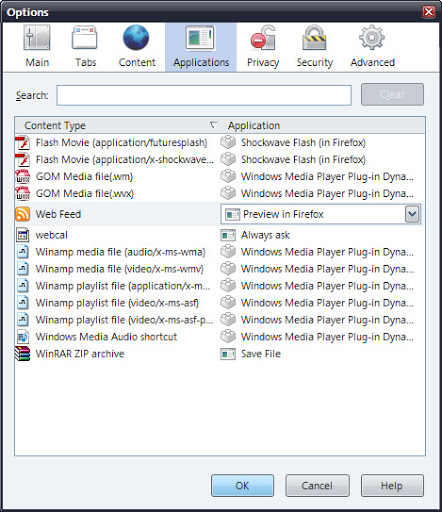This screenshot has height=512, width=442.
Task: Click the Search input field
Action: pos(204,95)
